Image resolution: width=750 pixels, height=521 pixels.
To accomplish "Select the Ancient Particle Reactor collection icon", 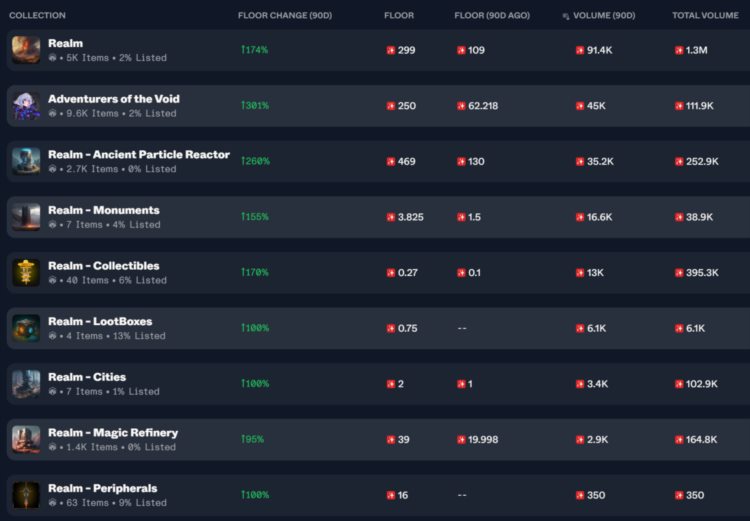I will click(x=26, y=161).
